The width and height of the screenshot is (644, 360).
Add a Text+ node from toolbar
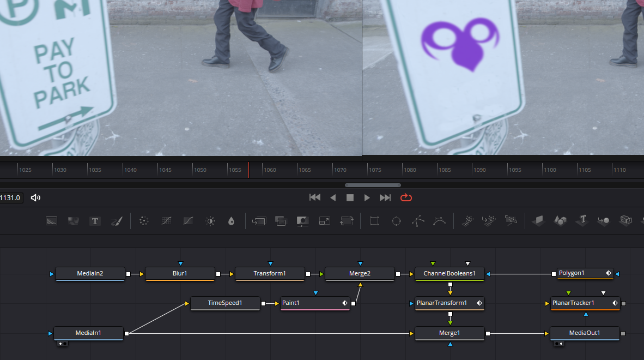(95, 221)
